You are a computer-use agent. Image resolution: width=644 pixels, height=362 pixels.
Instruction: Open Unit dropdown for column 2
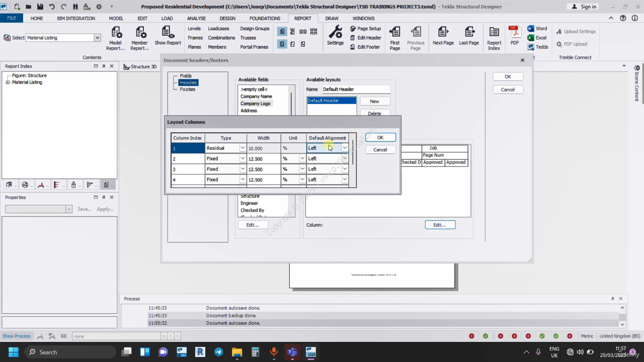point(302,159)
